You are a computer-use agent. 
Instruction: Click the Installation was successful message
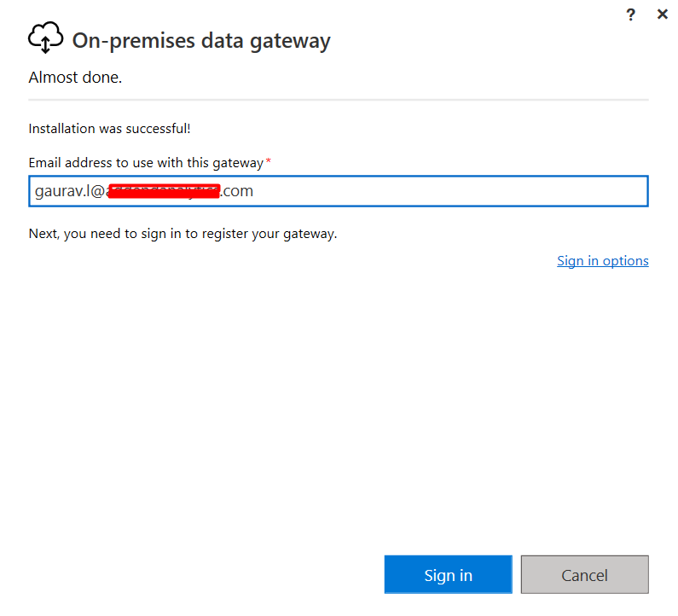coord(109,129)
